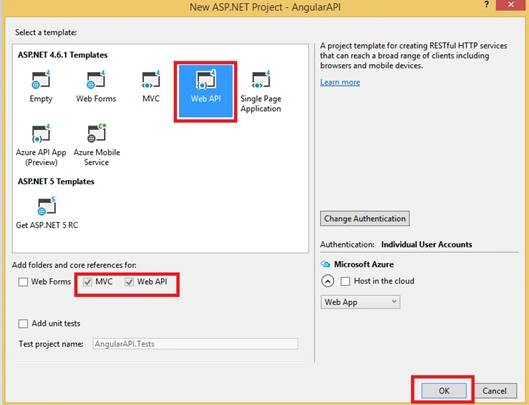Choose the Web Forms template icon
This screenshot has width=529, height=405.
(96, 80)
